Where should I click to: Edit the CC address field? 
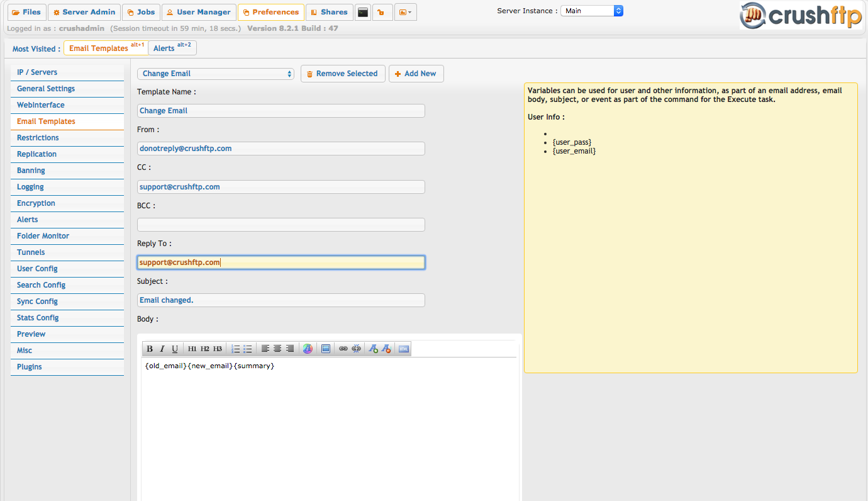(281, 187)
